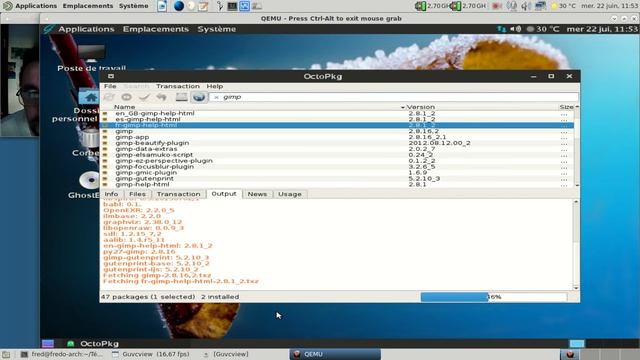Clear the gimp search text with the x

pyautogui.click(x=216, y=97)
